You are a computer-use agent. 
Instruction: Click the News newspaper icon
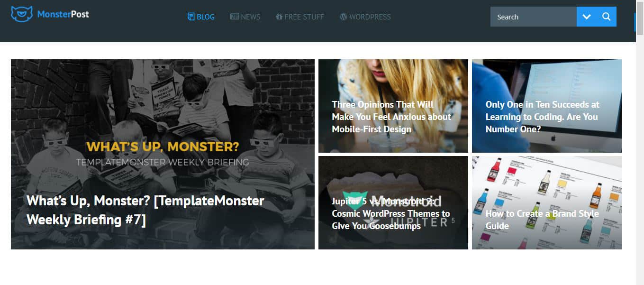tap(234, 17)
